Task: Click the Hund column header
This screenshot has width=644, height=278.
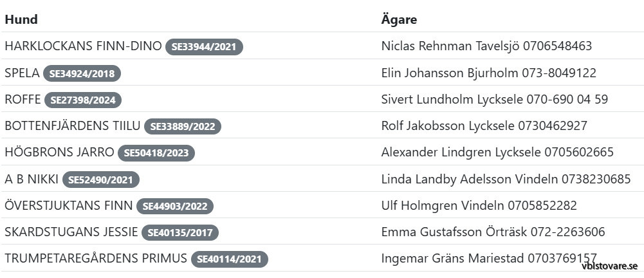Action: 21,19
